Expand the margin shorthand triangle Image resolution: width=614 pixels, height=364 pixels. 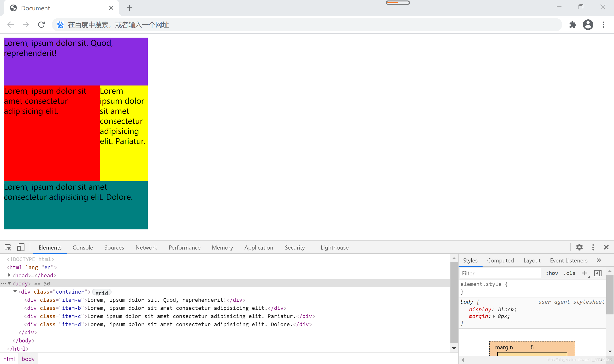494,316
